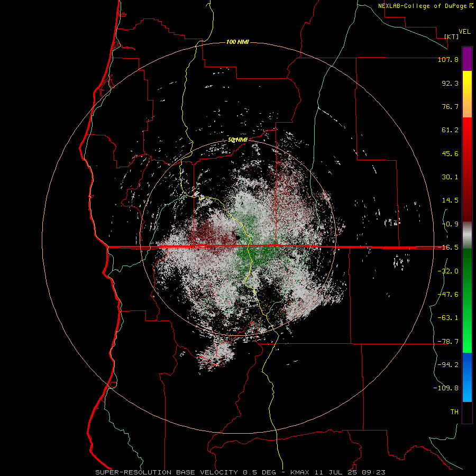The width and height of the screenshot is (476, 476).
Task: Click the -47.6 legend value
Action: [x=448, y=294]
